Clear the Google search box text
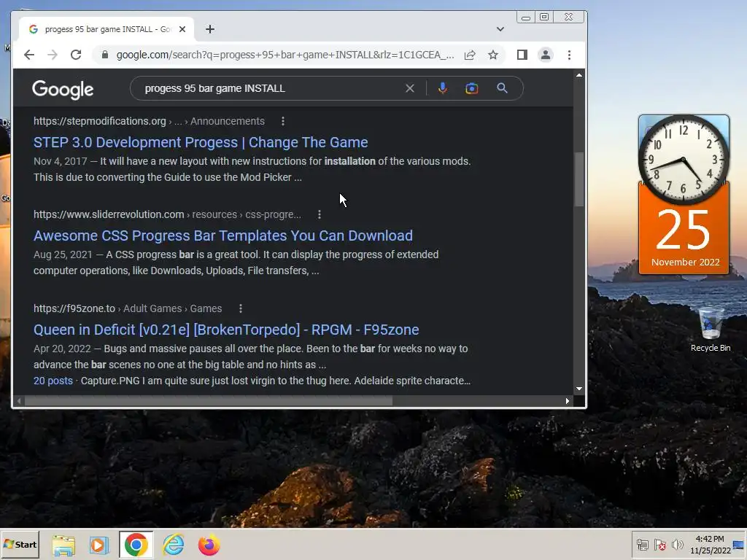The image size is (747, 560). pos(410,88)
